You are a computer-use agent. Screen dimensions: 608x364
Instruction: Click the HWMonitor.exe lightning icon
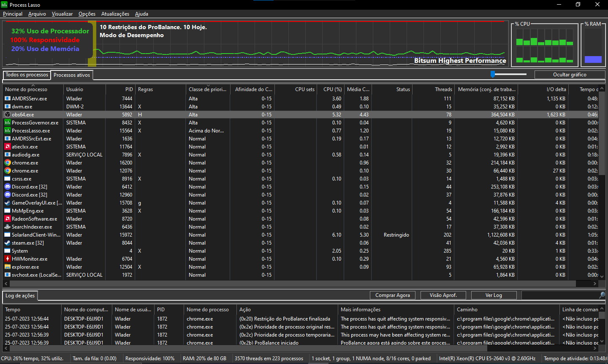coord(8,259)
